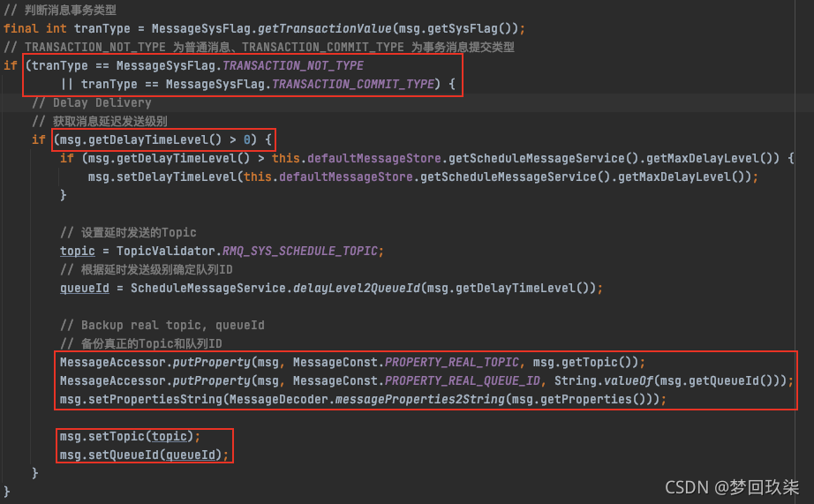This screenshot has height=504, width=814.
Task: Click the String.valueOf method call
Action: pos(600,380)
